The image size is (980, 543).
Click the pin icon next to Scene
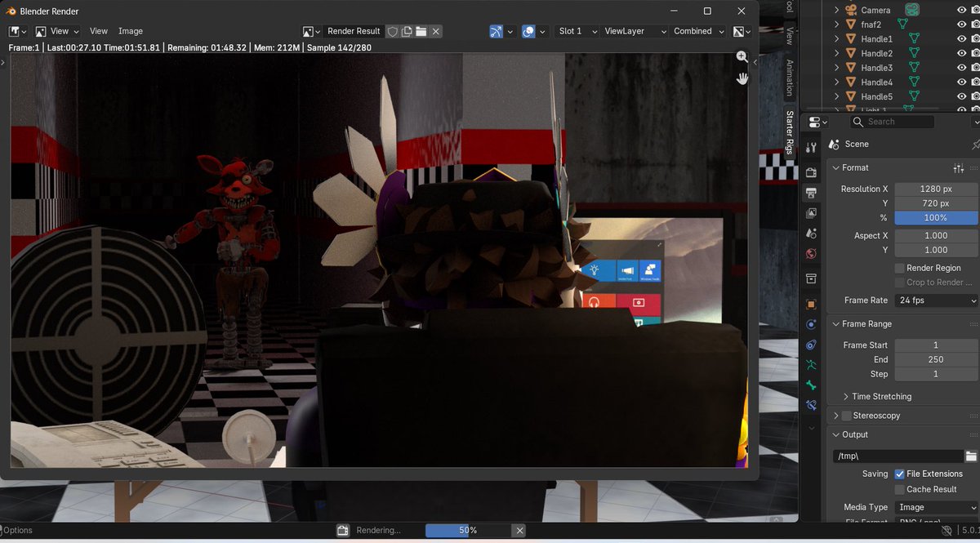pyautogui.click(x=975, y=144)
